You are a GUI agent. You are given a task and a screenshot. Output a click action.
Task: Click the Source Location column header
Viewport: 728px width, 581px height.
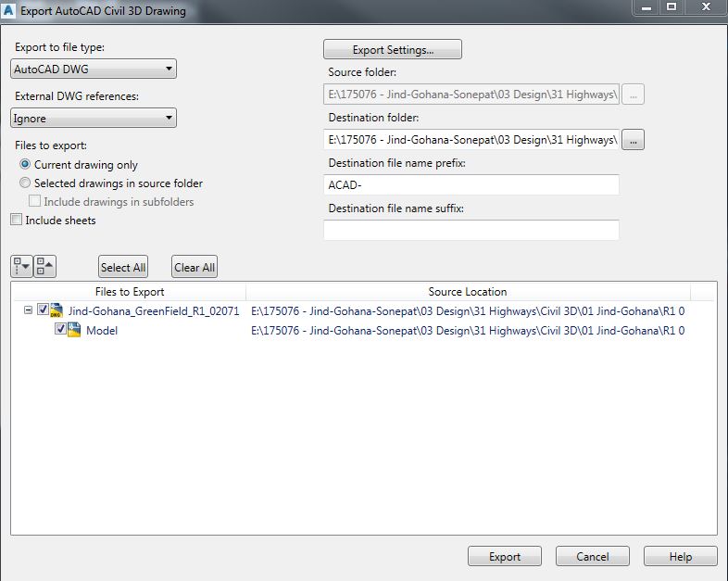click(x=468, y=292)
